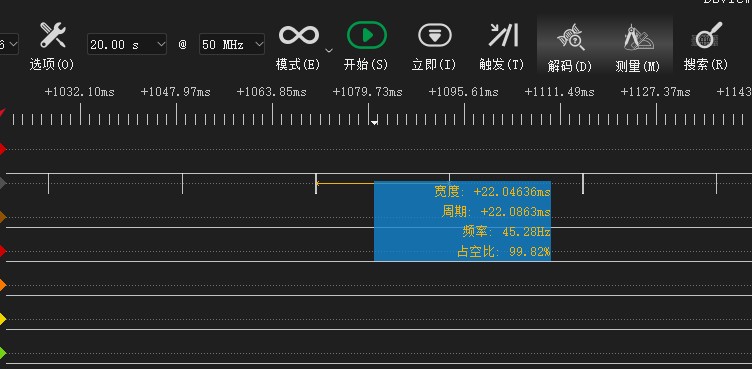Screen dimensions: 752x369
Task: Select the green channel marker
Action: pos(3,353)
